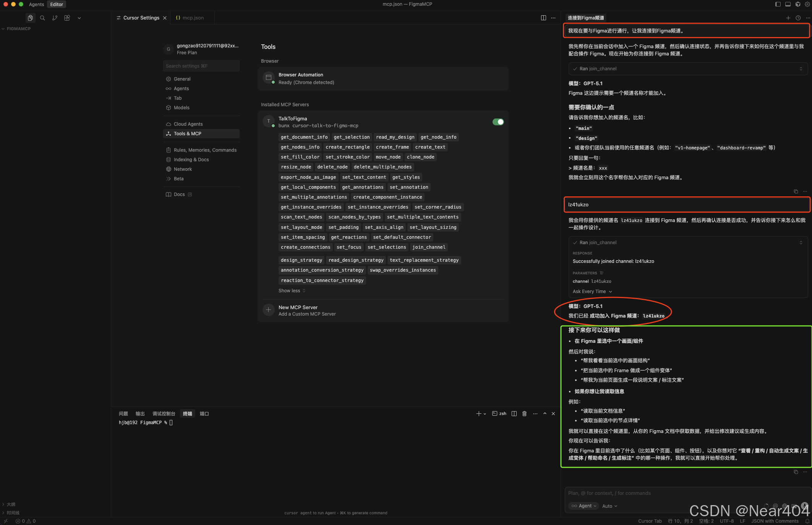Start a new chat with plus icon
Image resolution: width=812 pixels, height=525 pixels.
coord(788,18)
